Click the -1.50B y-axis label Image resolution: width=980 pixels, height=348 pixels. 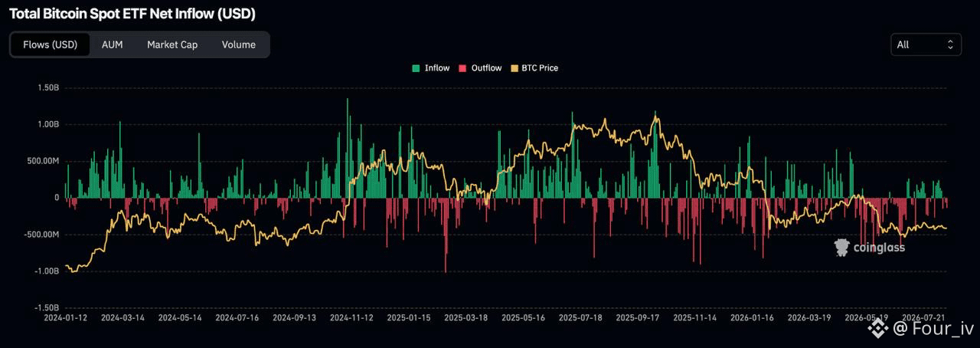47,307
